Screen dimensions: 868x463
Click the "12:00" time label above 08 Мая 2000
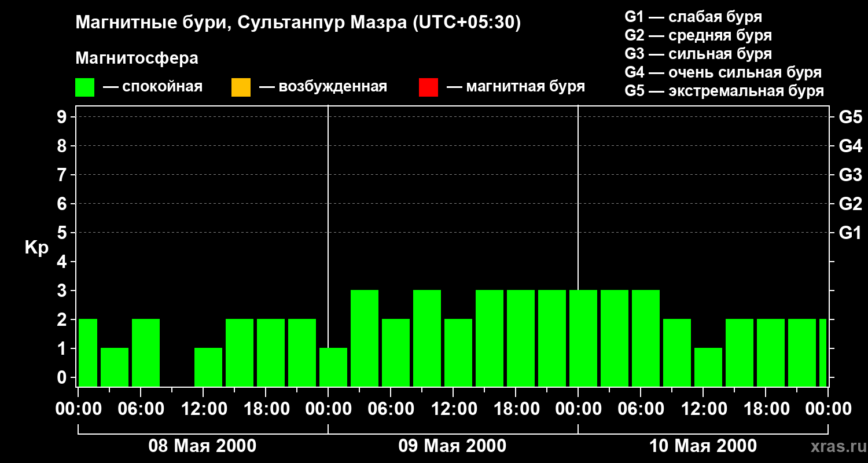click(x=203, y=409)
